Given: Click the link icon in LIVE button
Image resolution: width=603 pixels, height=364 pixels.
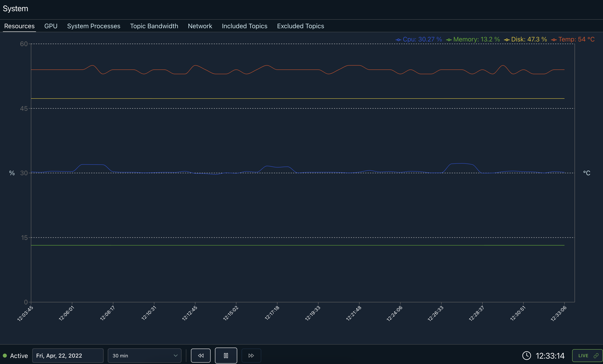Looking at the screenshot, I should 596,355.
